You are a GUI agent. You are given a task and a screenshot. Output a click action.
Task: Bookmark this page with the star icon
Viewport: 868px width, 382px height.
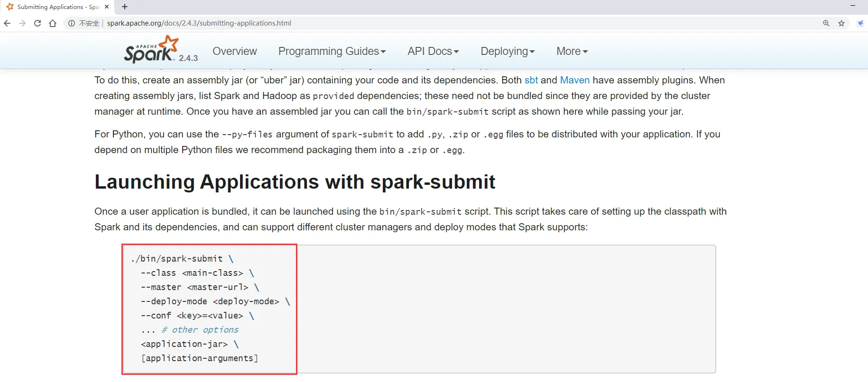click(841, 23)
